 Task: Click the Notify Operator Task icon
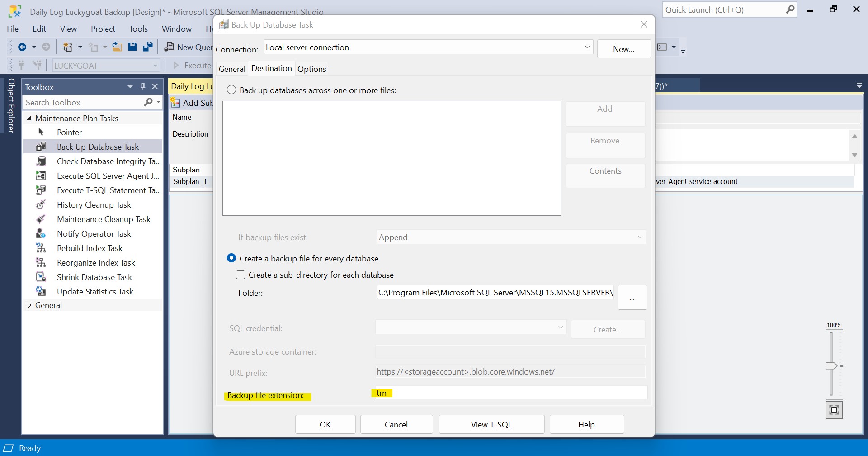(x=41, y=233)
